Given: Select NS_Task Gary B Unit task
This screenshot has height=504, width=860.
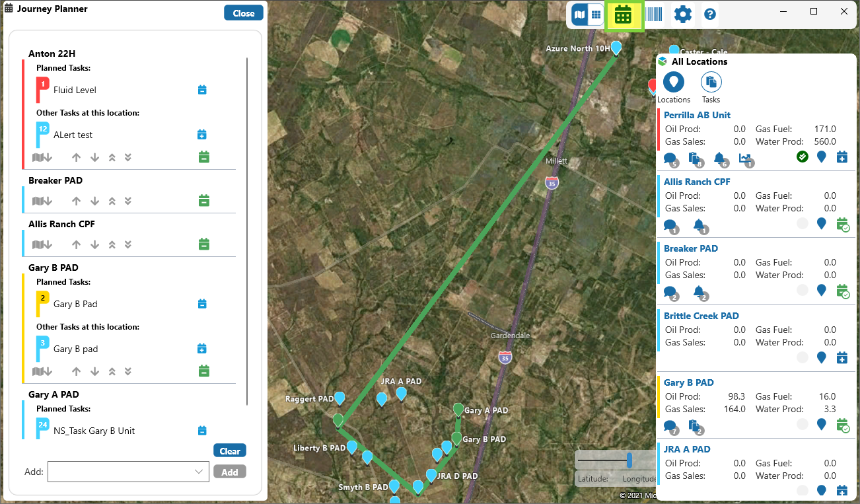Looking at the screenshot, I should click(x=94, y=431).
